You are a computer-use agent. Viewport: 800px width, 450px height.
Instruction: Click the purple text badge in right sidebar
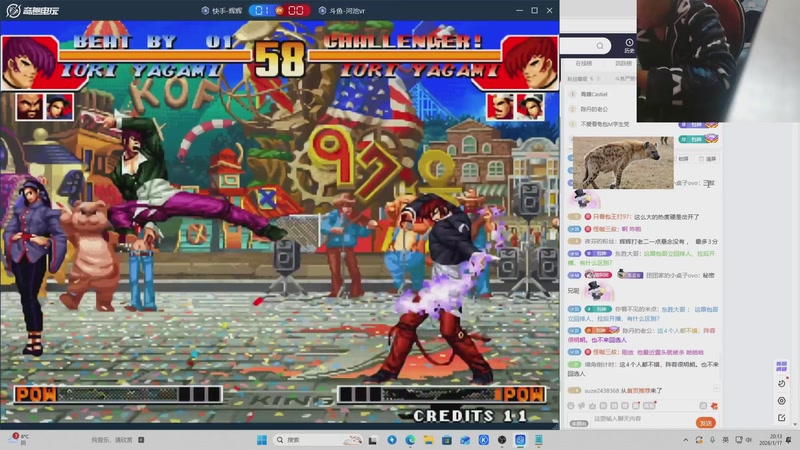781,366
